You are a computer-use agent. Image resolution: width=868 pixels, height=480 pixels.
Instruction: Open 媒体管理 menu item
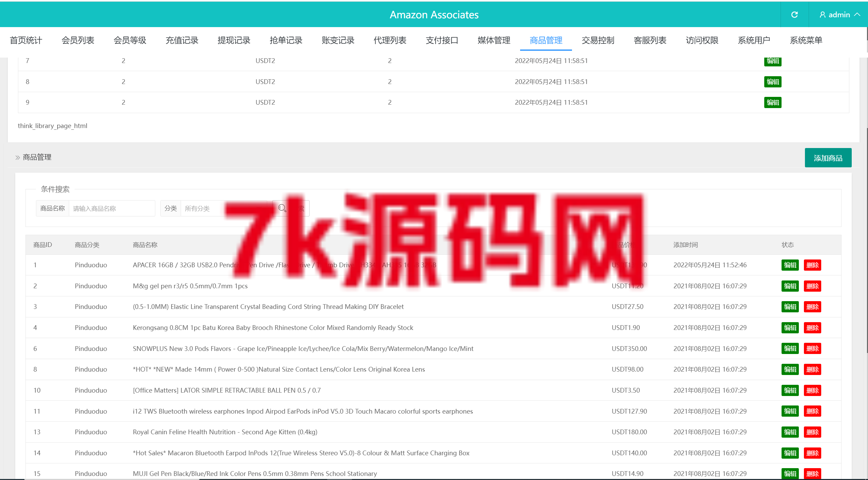coord(494,40)
